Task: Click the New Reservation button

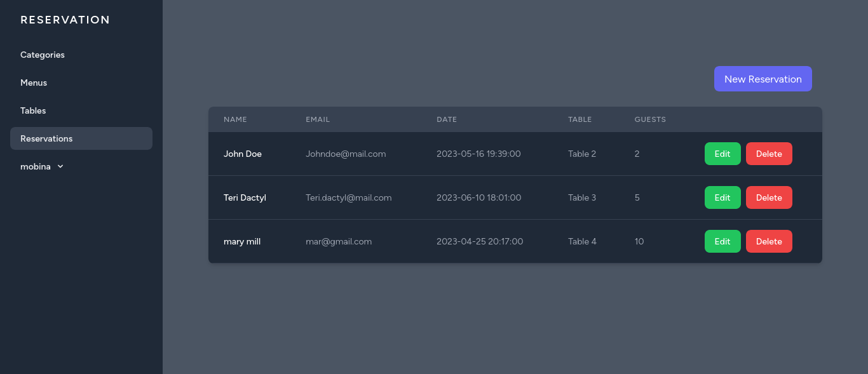Action: pyautogui.click(x=763, y=79)
